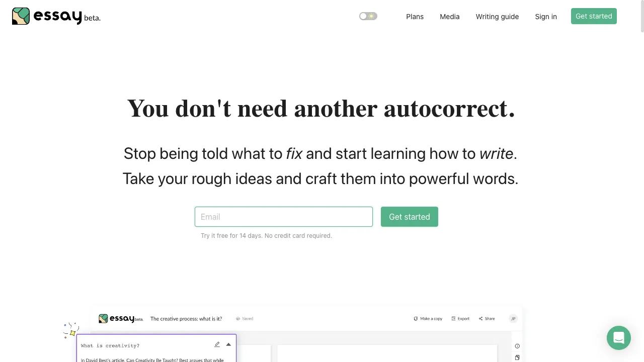Click the header Get started button
The width and height of the screenshot is (644, 362).
click(x=594, y=16)
